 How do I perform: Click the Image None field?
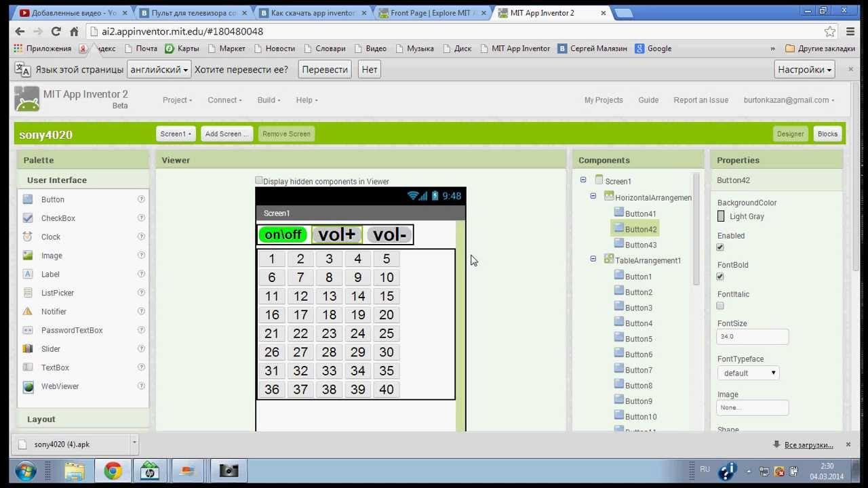[x=753, y=407]
